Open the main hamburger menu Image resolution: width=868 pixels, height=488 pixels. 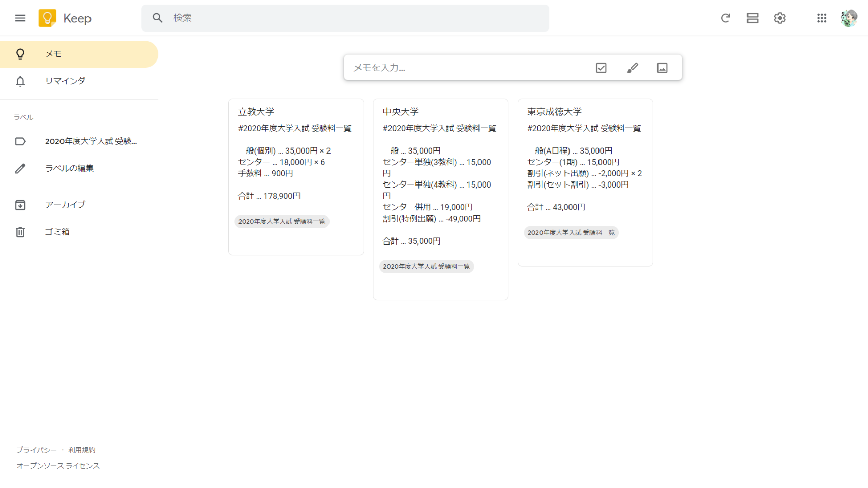[20, 18]
